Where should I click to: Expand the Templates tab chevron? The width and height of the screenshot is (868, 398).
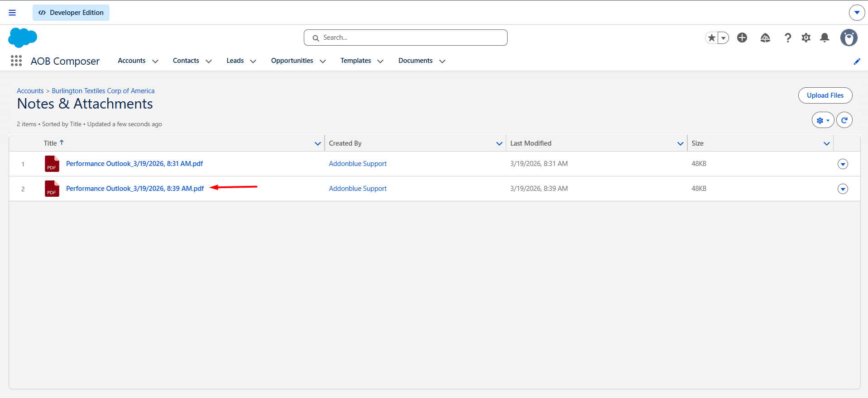pyautogui.click(x=380, y=61)
